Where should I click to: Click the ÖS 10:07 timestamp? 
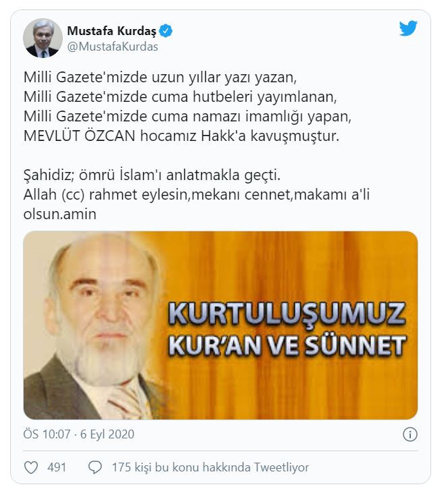coord(47,434)
